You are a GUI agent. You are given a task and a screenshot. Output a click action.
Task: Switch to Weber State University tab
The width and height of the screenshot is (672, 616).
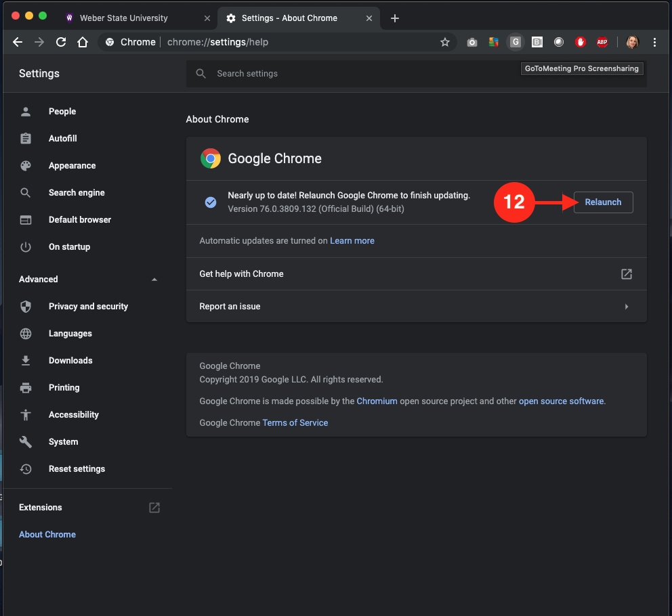[123, 18]
